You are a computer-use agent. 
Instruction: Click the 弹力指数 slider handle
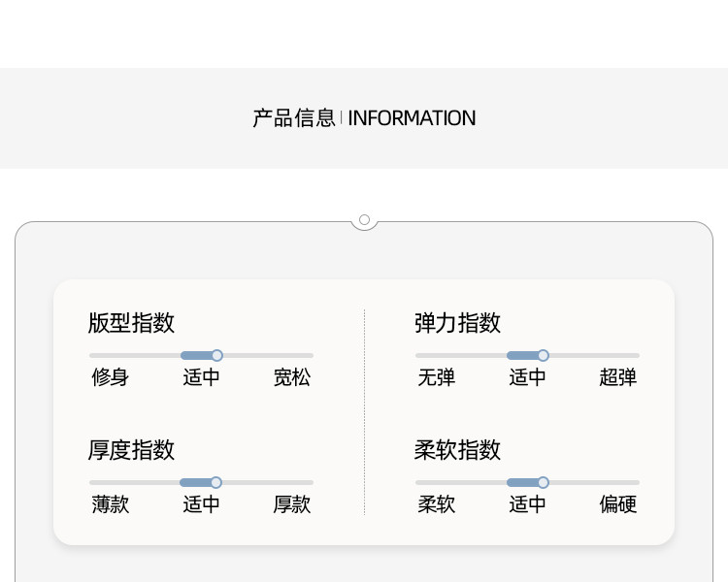pos(543,355)
